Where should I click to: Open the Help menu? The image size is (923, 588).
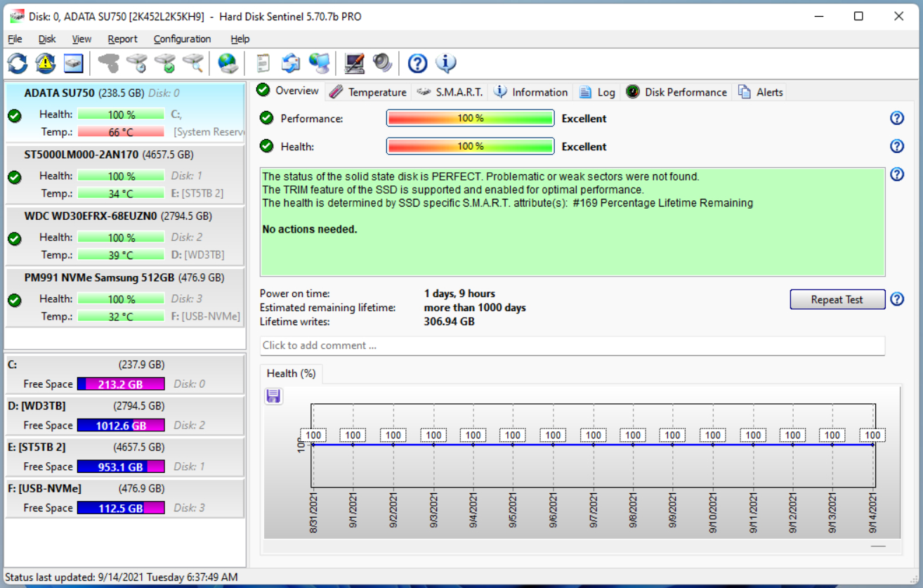(x=240, y=39)
